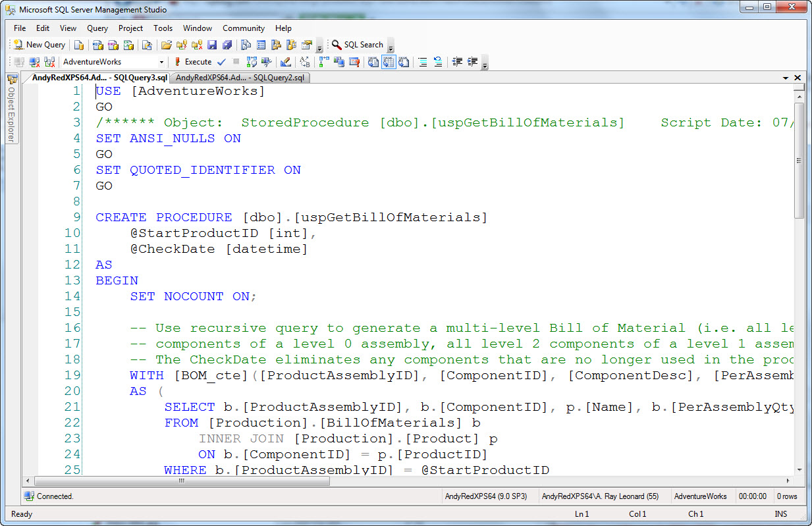Open the Edit menu
Viewport: 812px width, 526px height.
coord(43,28)
